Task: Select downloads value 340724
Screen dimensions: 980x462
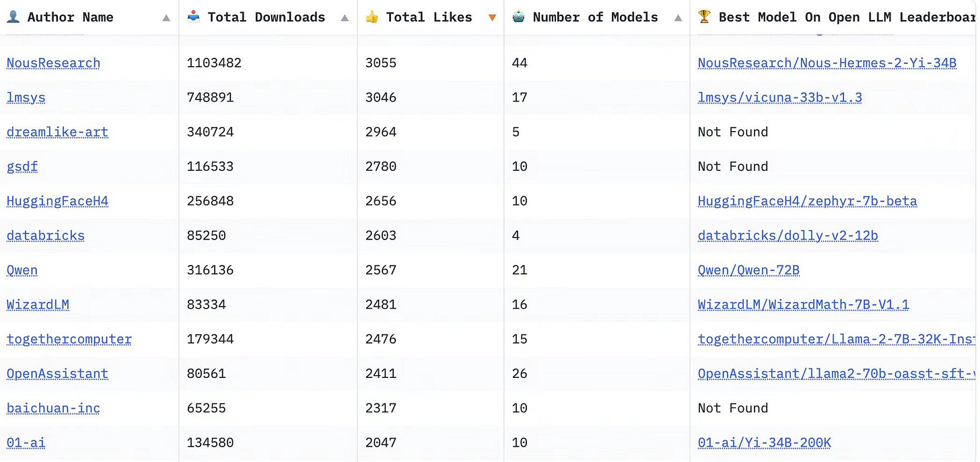Action: pyautogui.click(x=210, y=132)
